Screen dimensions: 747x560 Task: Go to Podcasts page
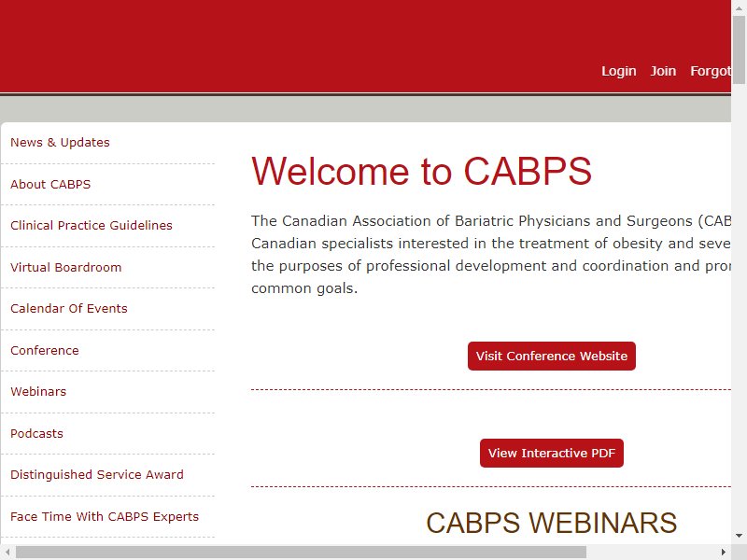(x=36, y=433)
